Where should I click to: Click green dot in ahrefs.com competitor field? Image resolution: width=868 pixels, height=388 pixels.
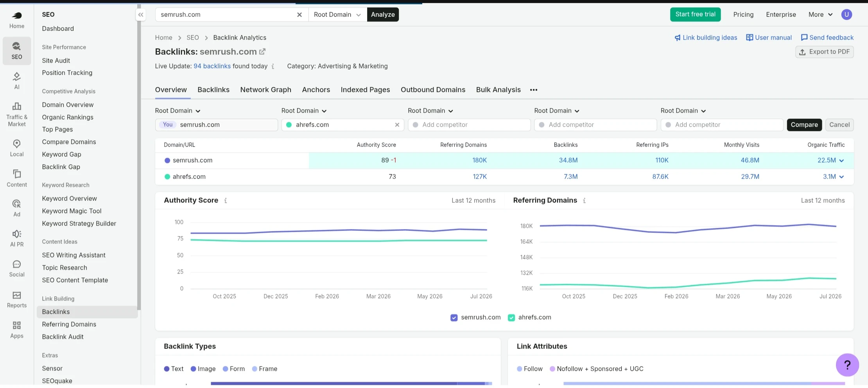(289, 125)
